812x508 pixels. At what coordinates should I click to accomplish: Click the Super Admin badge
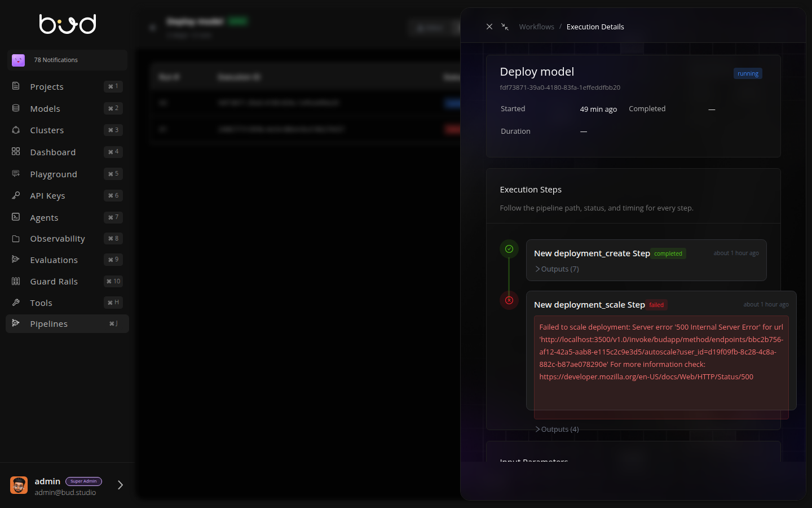(83, 481)
